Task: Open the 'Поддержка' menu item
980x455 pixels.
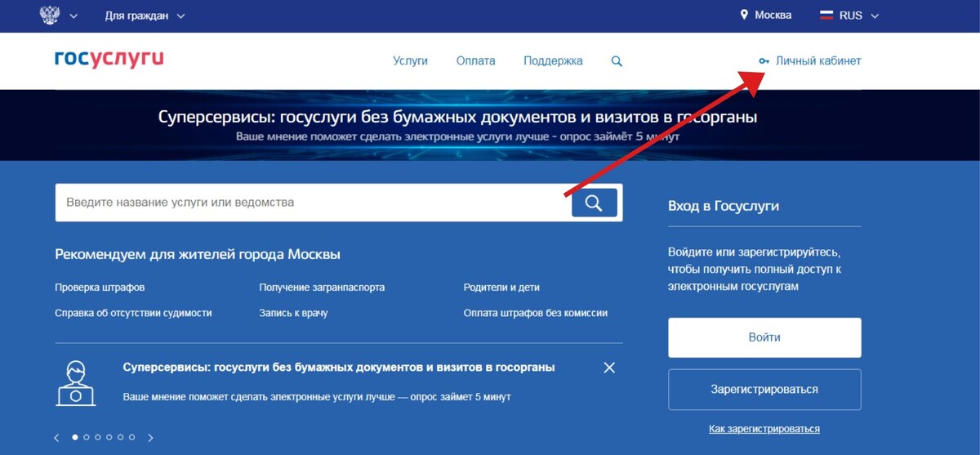Action: (553, 61)
